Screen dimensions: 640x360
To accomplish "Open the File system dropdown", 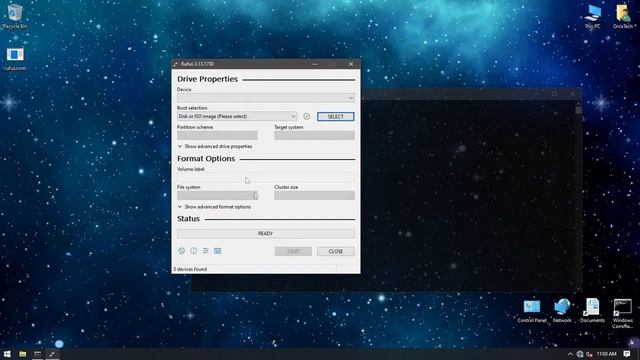I will (217, 195).
